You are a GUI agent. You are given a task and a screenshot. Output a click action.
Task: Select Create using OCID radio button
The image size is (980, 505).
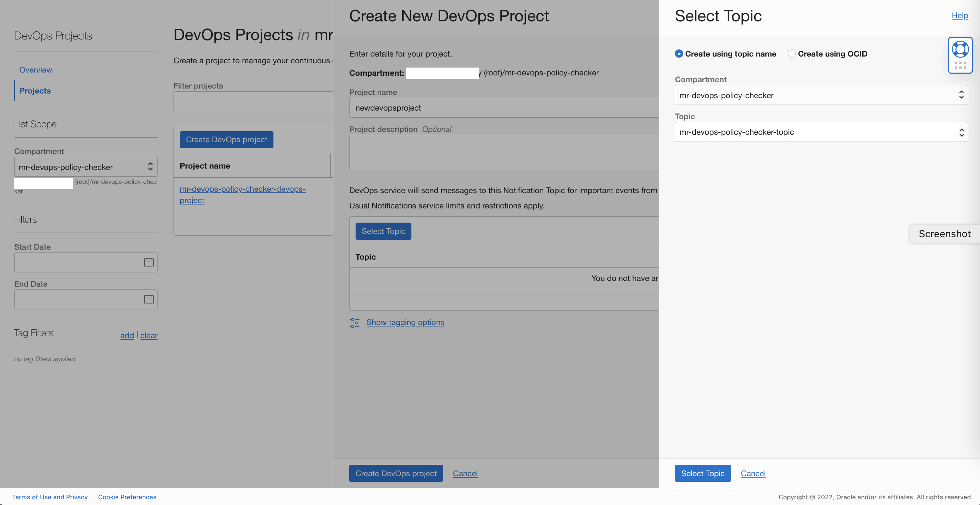click(x=792, y=54)
